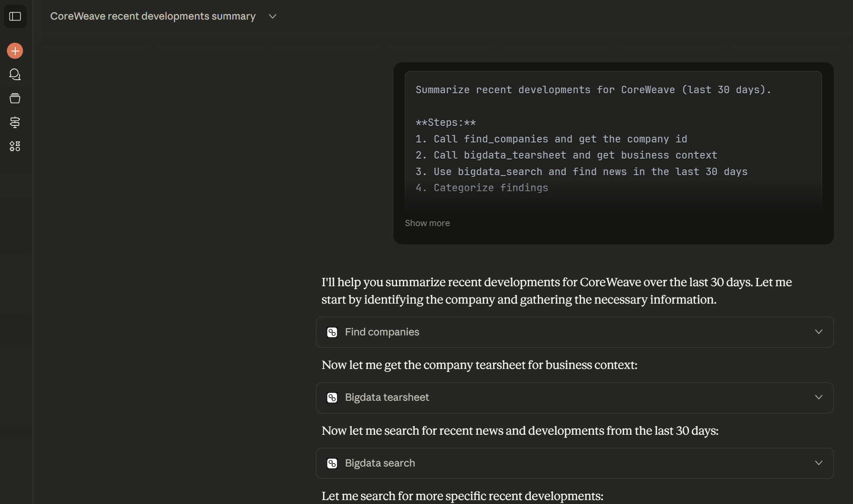Toggle the sidebar panel icon at top left
The width and height of the screenshot is (853, 504).
point(15,16)
